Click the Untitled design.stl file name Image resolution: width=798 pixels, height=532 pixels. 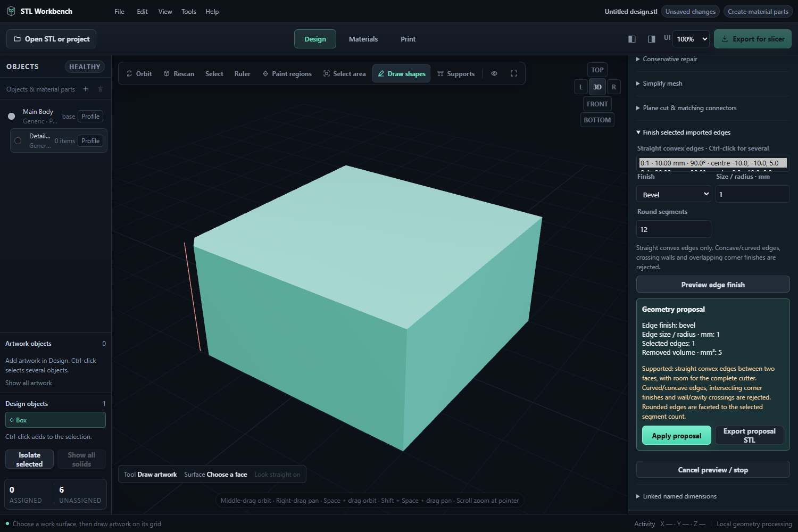tap(631, 11)
